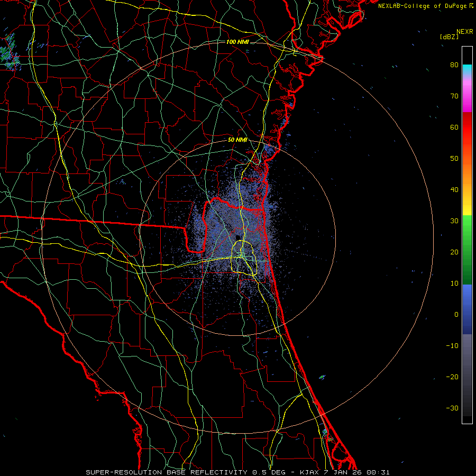
Task: Click the 7 JAN 26 00:31 timestamp
Action: click(x=356, y=472)
